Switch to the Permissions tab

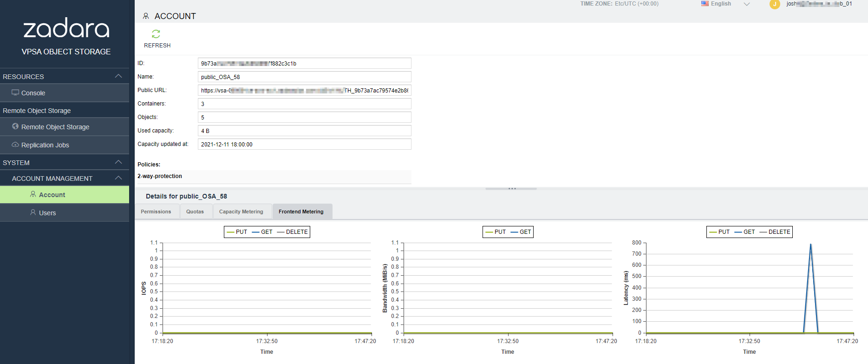156,212
